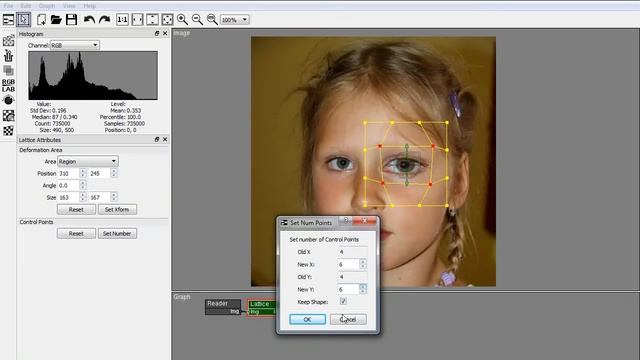Select the Reader node in Graph
640x360 pixels.
pos(223,307)
